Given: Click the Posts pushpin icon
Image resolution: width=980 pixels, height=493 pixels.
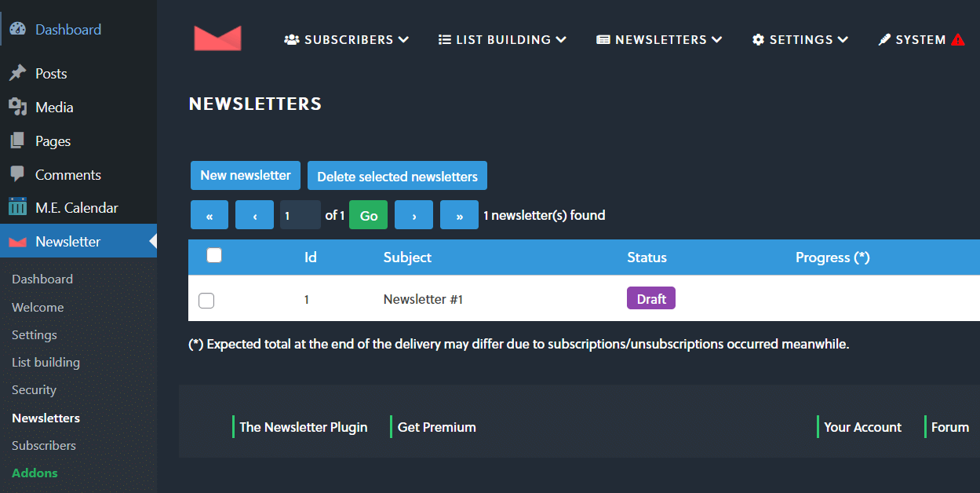Looking at the screenshot, I should tap(17, 74).
